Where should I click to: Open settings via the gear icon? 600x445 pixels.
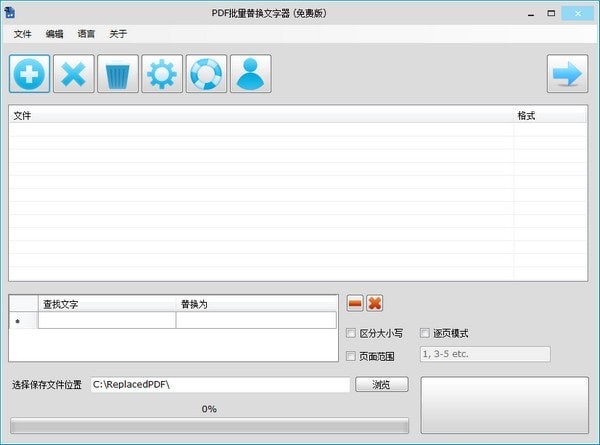[x=162, y=73]
